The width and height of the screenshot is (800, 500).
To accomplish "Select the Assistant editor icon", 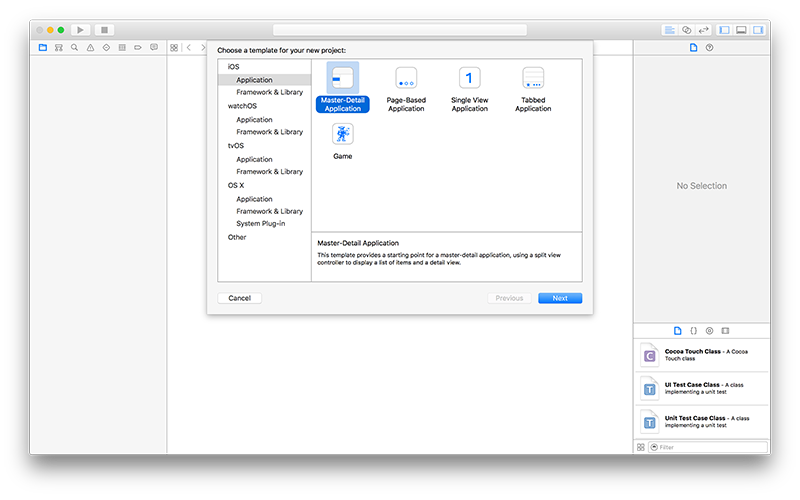I will (x=687, y=30).
